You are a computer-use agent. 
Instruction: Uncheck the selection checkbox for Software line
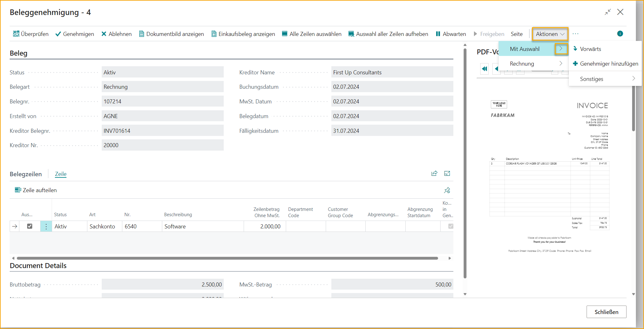click(30, 226)
